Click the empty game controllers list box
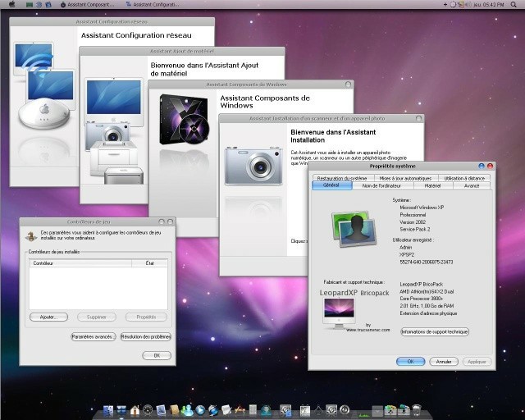 [x=98, y=288]
